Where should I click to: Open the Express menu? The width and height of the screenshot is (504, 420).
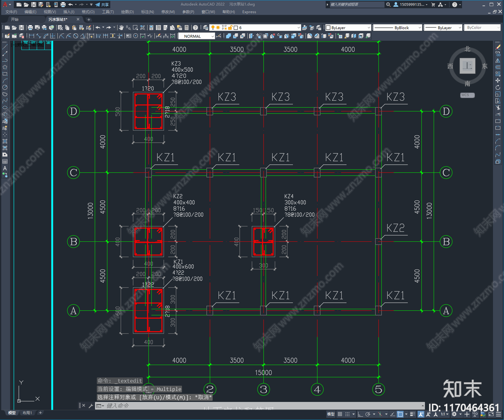[249, 12]
